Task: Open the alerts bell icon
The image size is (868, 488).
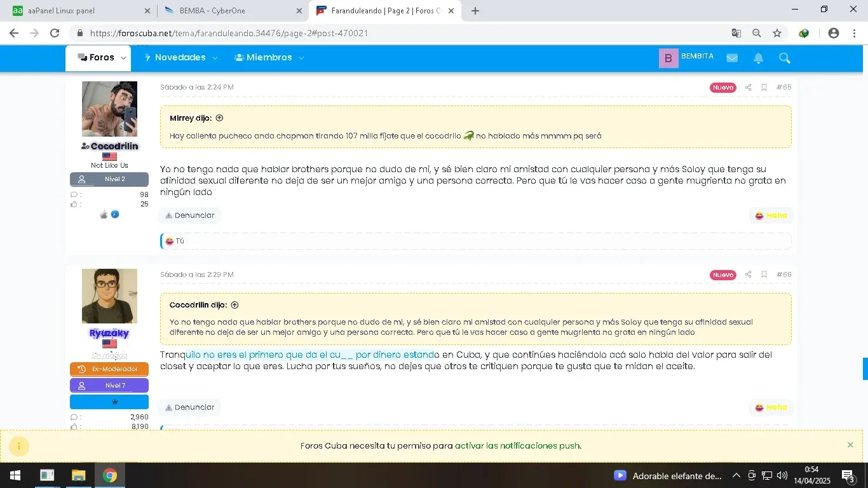Action: coord(758,58)
